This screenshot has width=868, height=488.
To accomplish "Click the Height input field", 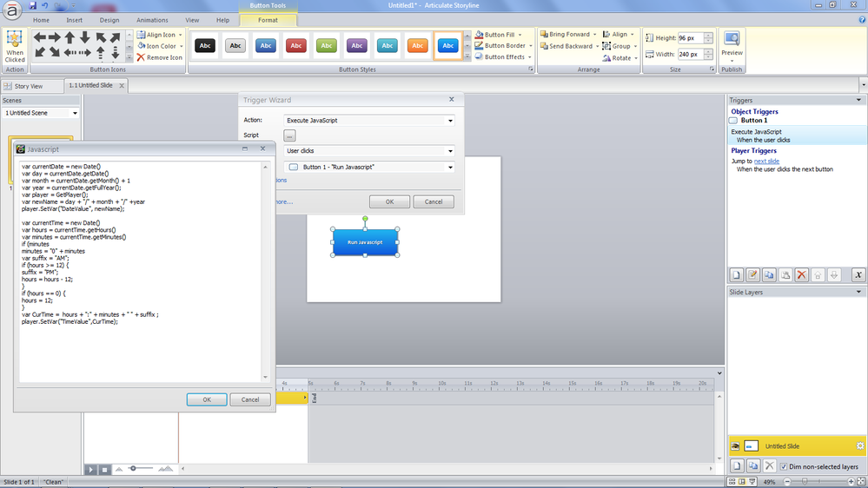I will (691, 38).
